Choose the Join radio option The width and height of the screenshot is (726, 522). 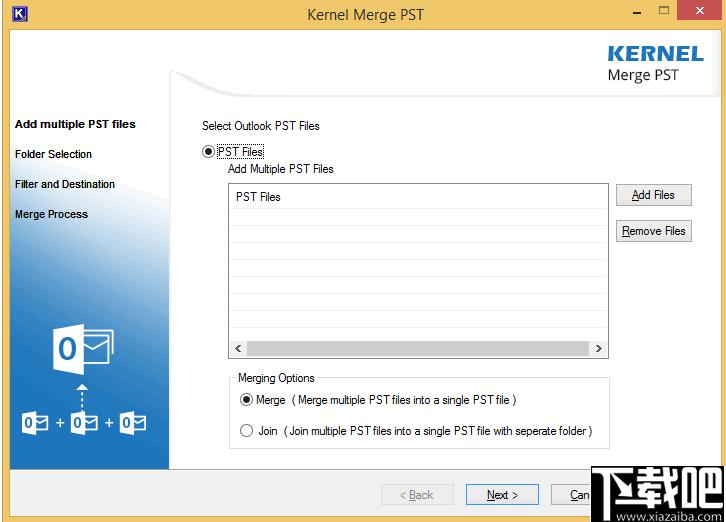tap(246, 431)
